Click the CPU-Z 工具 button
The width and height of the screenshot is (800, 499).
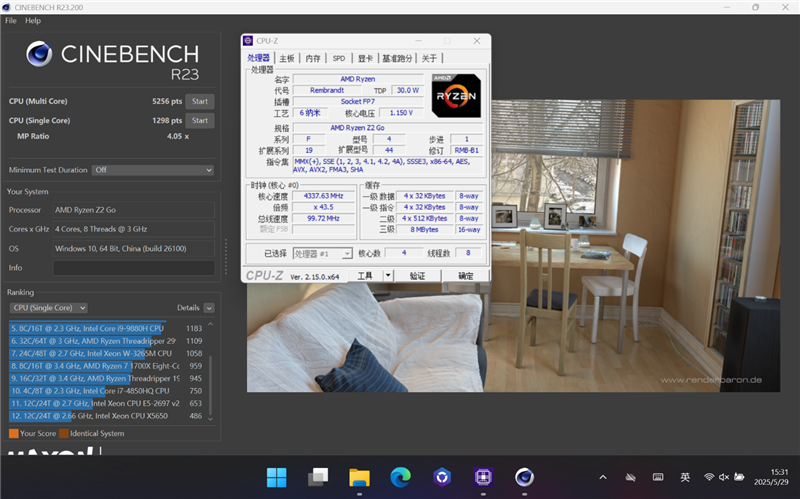[x=365, y=276]
